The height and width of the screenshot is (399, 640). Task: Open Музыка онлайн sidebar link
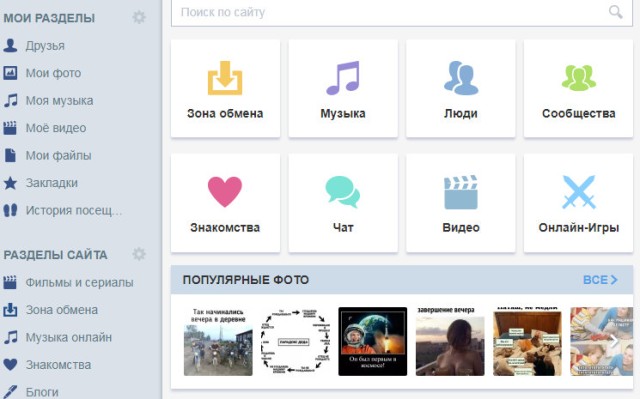pyautogui.click(x=69, y=337)
